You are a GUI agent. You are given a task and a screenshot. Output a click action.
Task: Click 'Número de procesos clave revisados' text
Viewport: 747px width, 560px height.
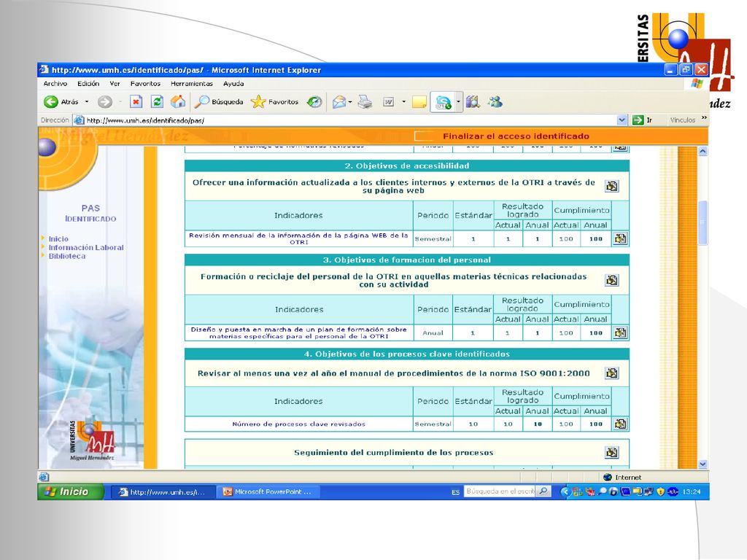[298, 424]
